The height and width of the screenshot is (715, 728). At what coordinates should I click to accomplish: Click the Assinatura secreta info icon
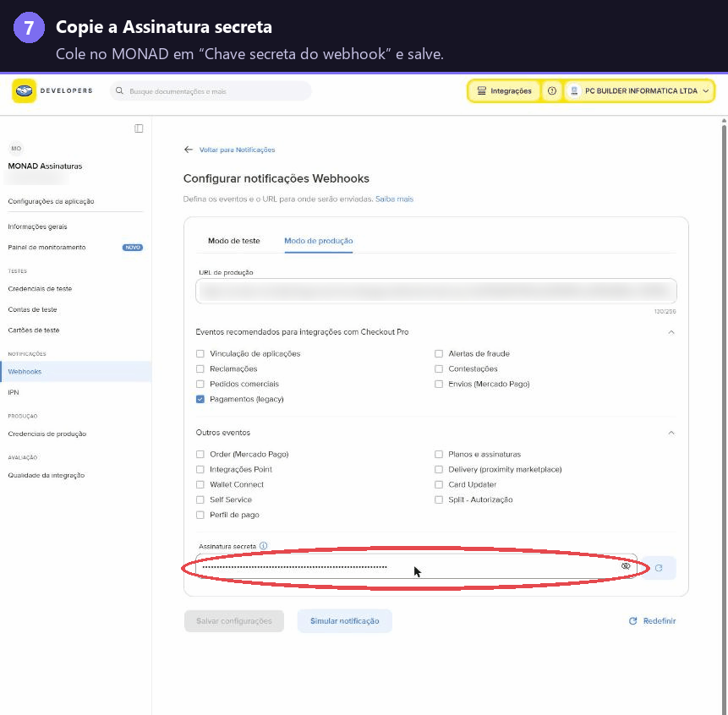click(x=263, y=546)
